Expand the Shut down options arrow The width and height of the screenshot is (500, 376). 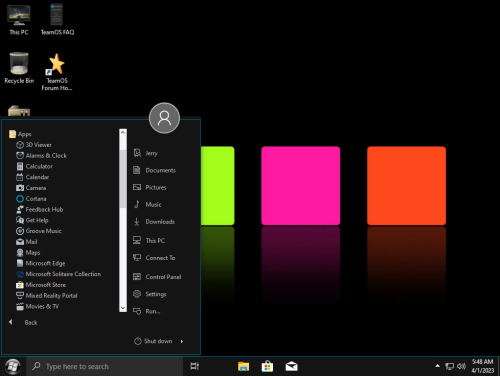pyautogui.click(x=182, y=341)
